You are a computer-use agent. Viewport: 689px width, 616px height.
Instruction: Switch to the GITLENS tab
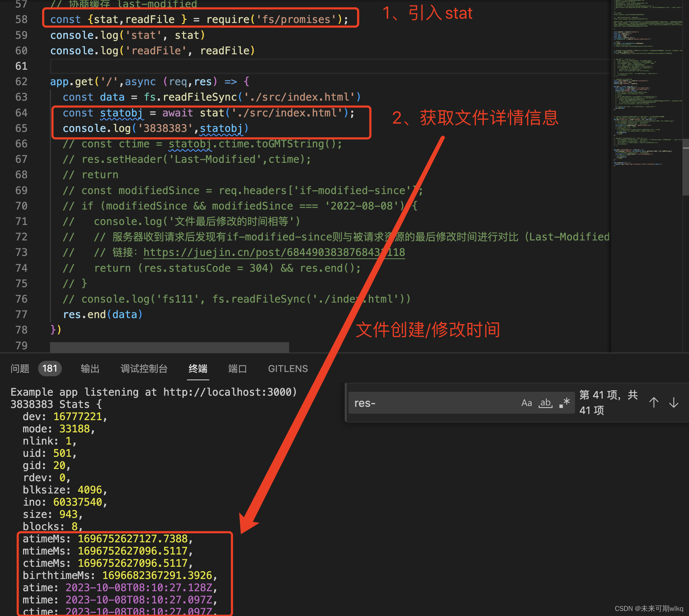click(288, 368)
